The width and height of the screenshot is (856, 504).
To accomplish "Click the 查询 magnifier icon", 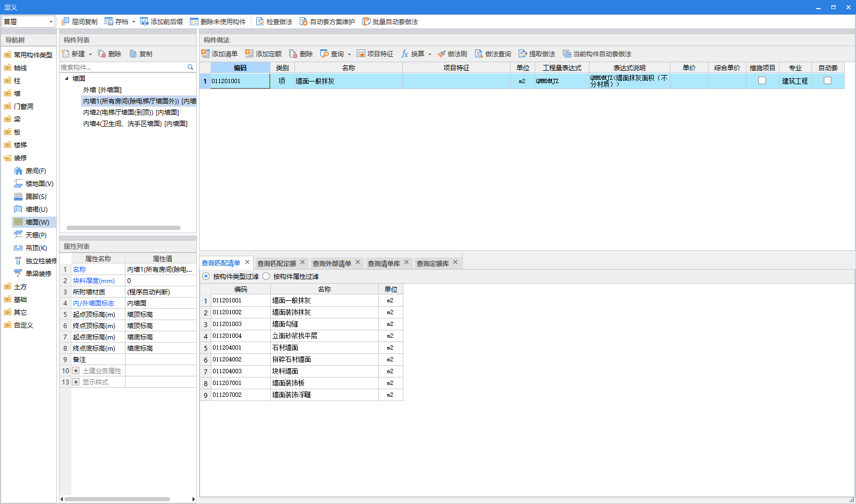I will [324, 54].
